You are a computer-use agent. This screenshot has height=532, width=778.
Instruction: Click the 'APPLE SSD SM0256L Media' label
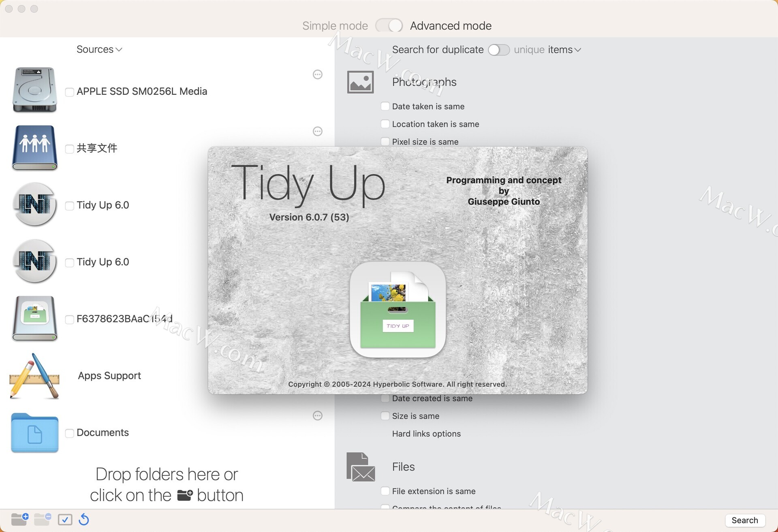click(x=142, y=92)
